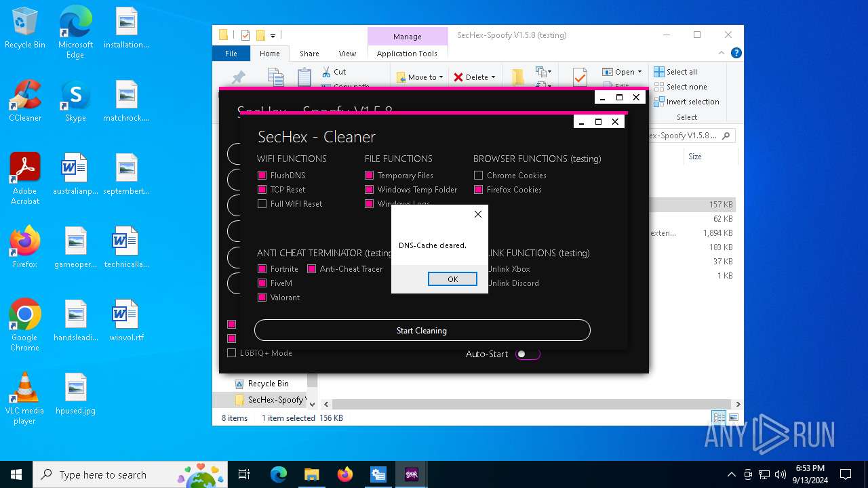
Task: Expand the Delete dropdown arrow
Action: [493, 77]
